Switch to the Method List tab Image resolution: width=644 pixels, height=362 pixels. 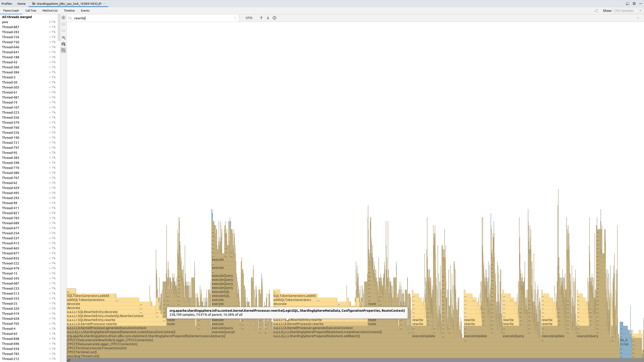pyautogui.click(x=50, y=11)
